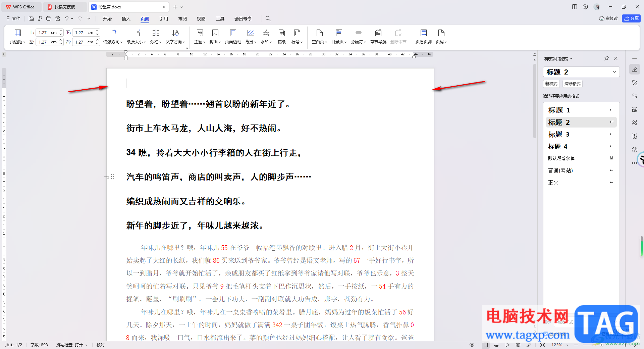This screenshot has width=644, height=349.
Task: Click the print icon in quick toolbar
Action: [49, 18]
